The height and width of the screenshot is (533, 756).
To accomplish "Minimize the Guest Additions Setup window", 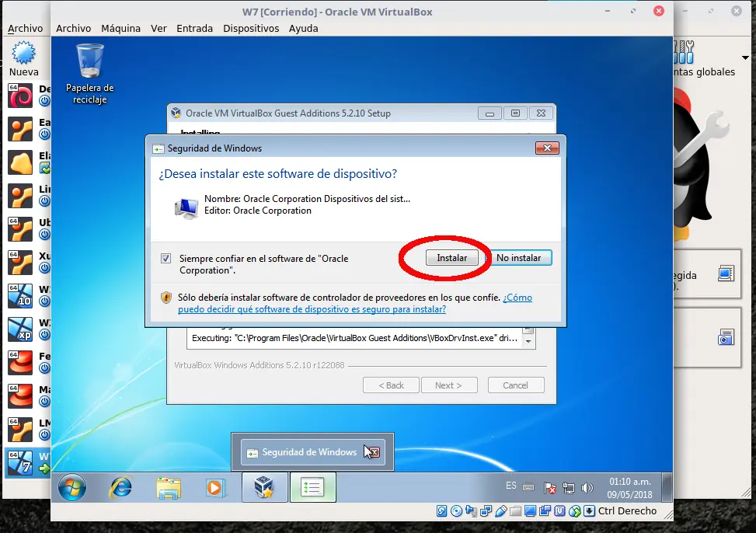I will [489, 113].
